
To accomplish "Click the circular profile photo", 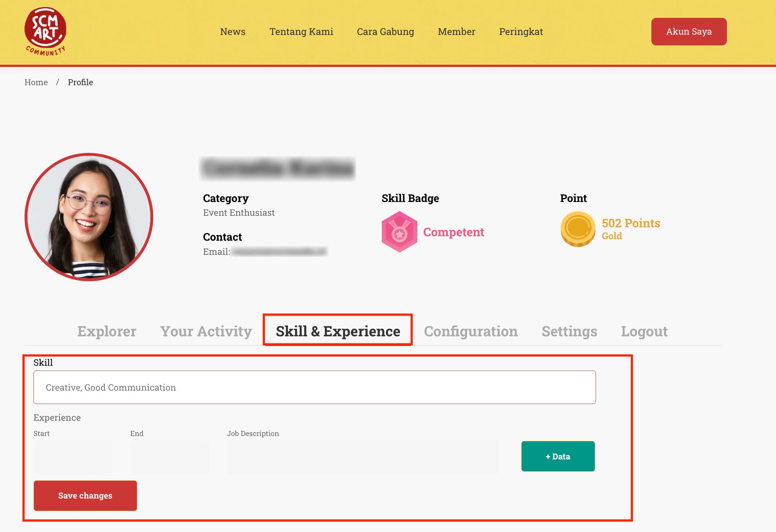I will tap(89, 217).
